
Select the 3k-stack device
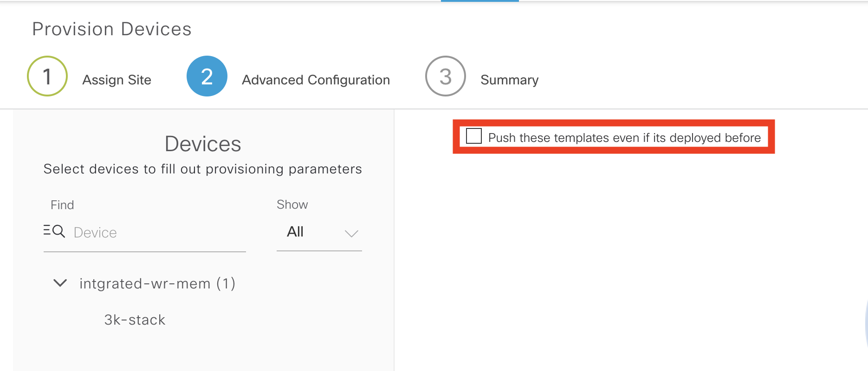[x=135, y=320]
